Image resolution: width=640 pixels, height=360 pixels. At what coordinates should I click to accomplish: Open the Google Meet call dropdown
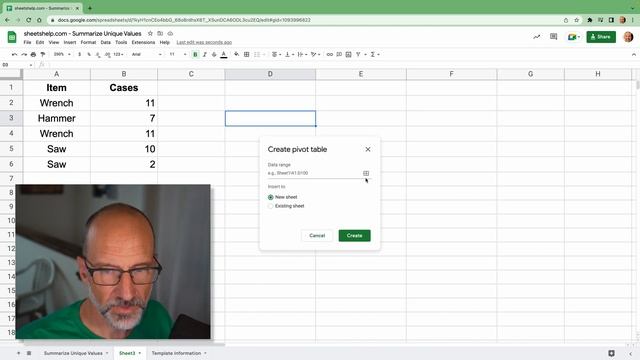tap(573, 37)
